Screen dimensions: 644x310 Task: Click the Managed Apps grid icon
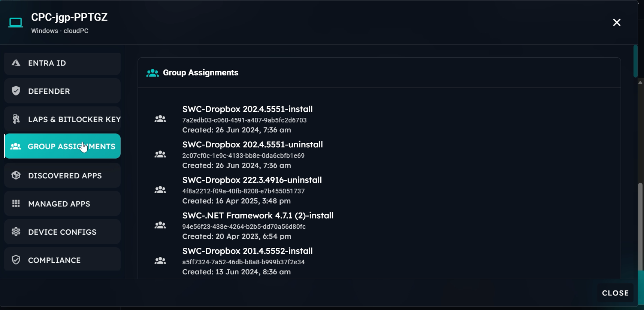click(x=16, y=204)
